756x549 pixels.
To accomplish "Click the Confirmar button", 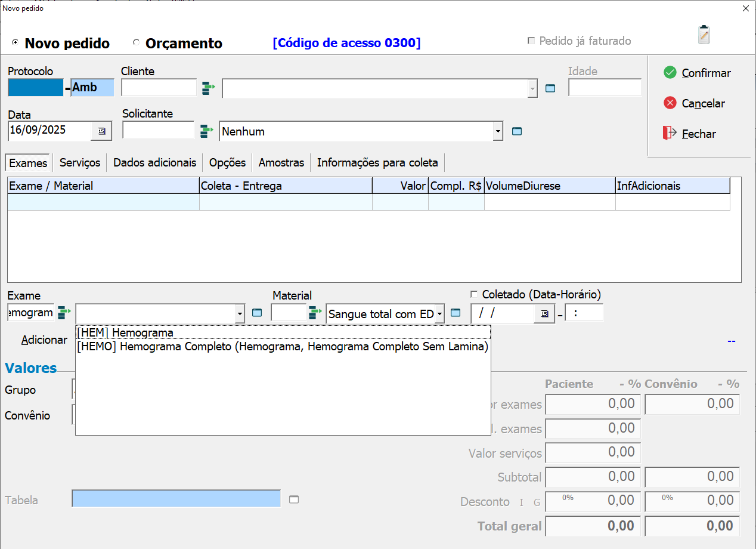I will (x=697, y=73).
